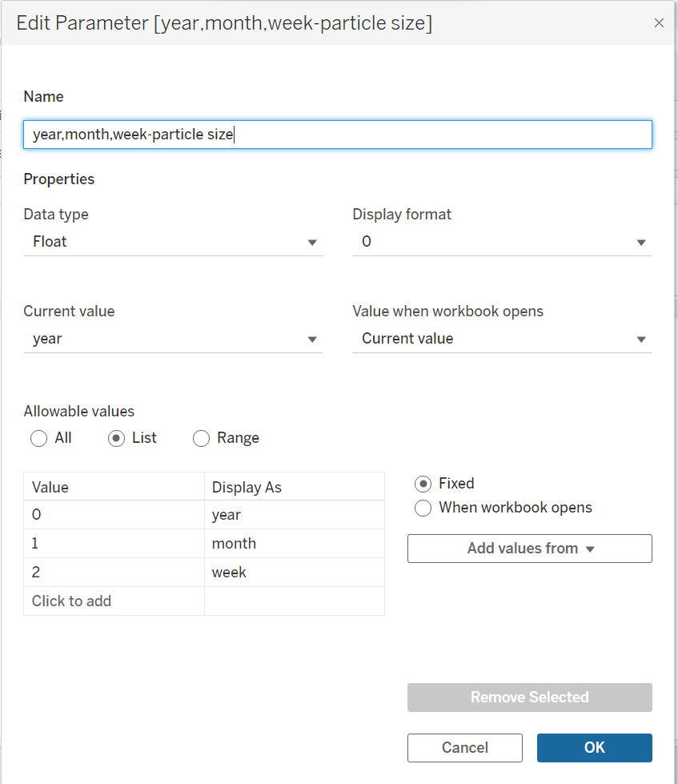Open the Data type dropdown
Image resolution: width=678 pixels, height=784 pixels.
coord(173,241)
